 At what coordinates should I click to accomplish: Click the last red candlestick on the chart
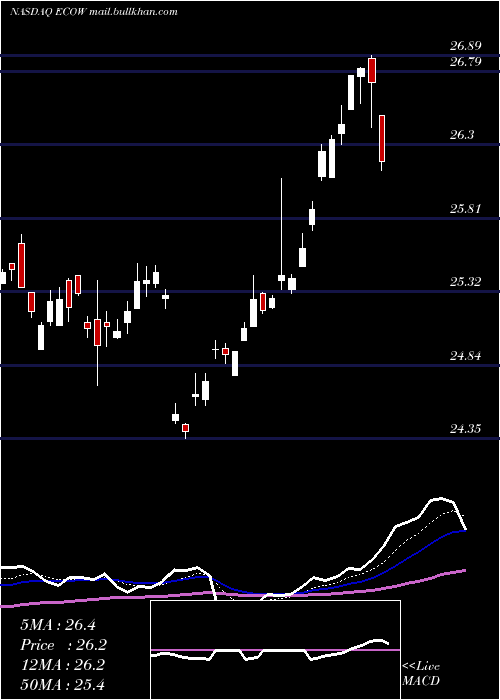click(382, 139)
